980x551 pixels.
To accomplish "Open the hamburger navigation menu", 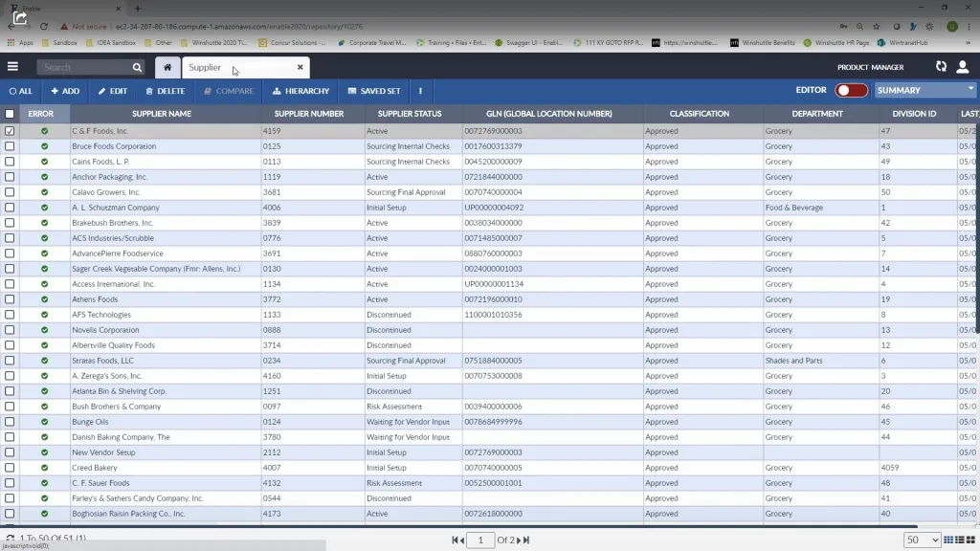I will click(x=12, y=67).
